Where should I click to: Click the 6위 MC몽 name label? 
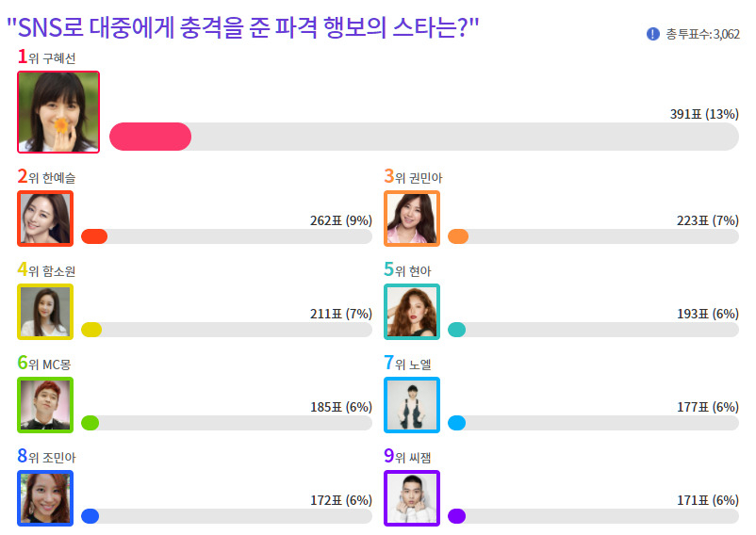point(44,363)
